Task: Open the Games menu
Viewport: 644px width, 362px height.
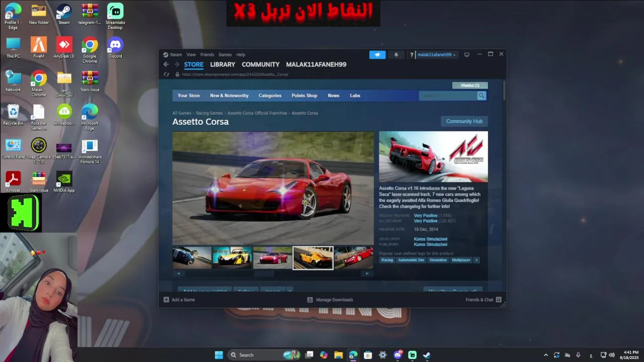Action: (x=225, y=55)
